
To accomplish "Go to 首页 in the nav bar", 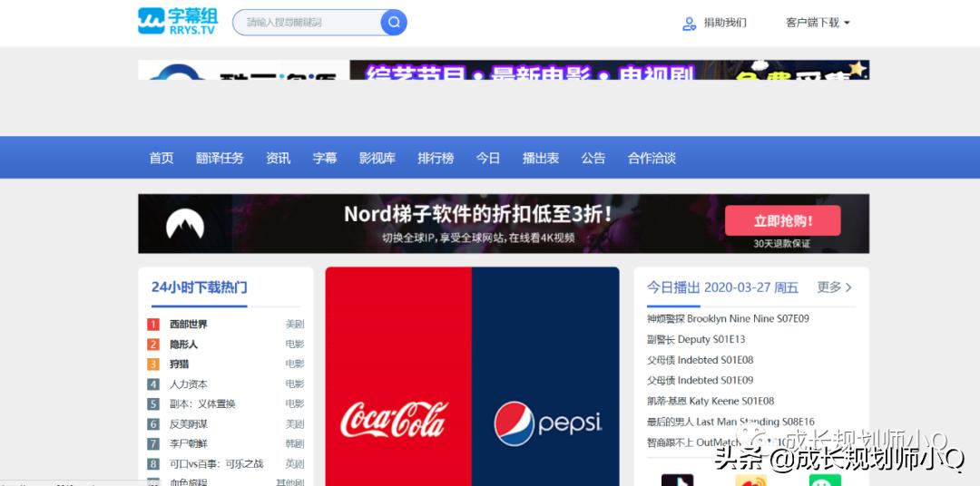I will click(162, 158).
